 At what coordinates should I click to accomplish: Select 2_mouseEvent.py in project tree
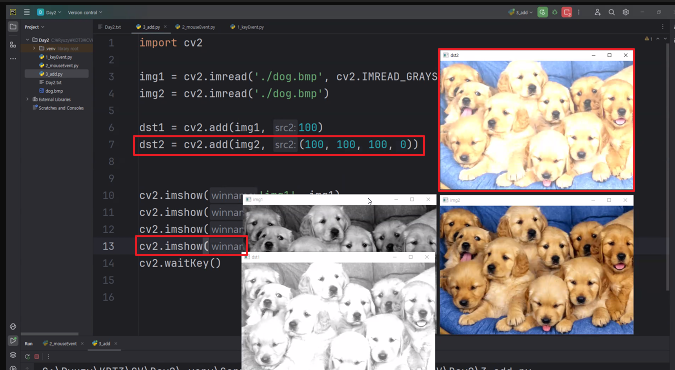pos(59,65)
